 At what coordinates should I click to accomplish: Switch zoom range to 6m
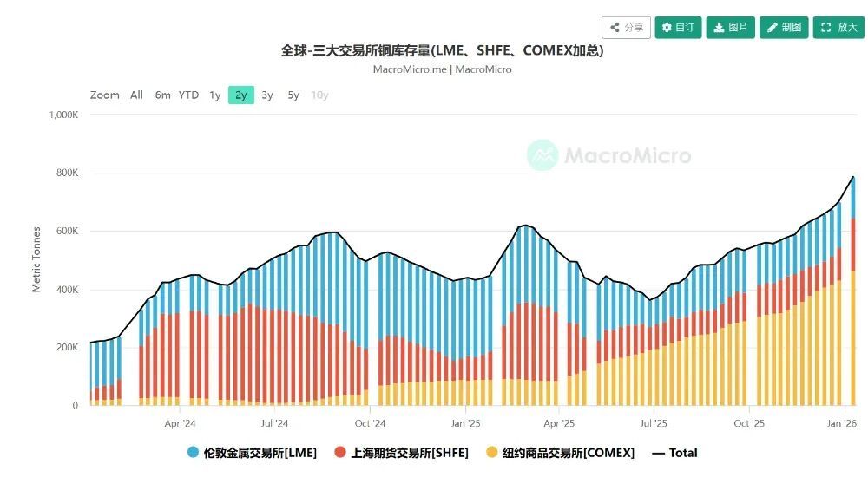coord(162,95)
